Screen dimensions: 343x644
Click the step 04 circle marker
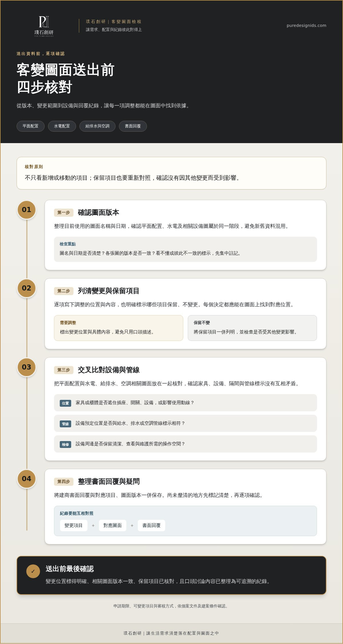click(x=27, y=479)
